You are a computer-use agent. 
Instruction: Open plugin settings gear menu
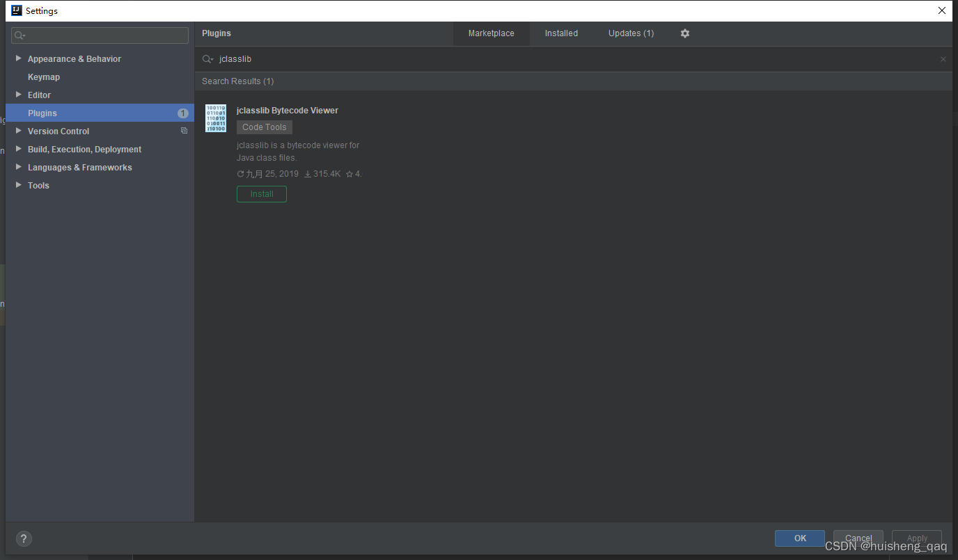[685, 33]
